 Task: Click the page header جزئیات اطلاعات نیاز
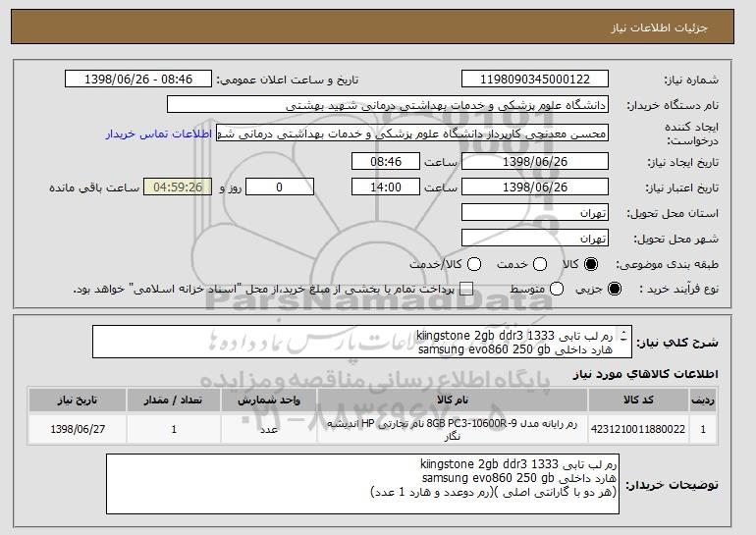tap(659, 27)
